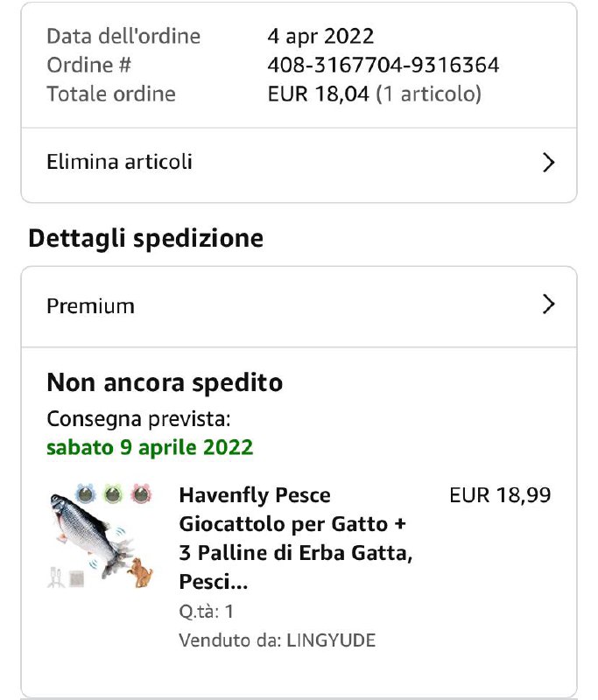Expand the chevron arrow next to Premium
This screenshot has height=700, width=598.
[548, 304]
